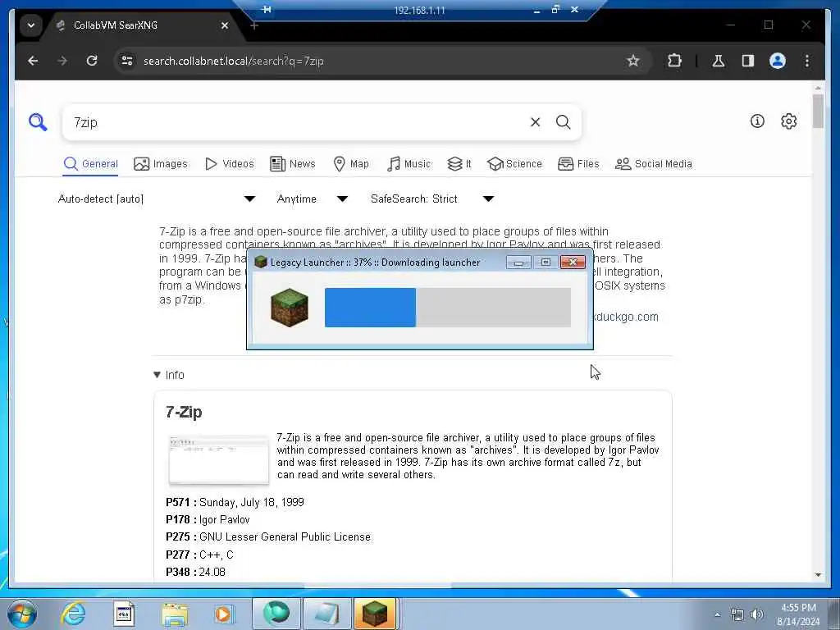840x630 pixels.
Task: Switch to the General category tab
Action: pos(90,164)
